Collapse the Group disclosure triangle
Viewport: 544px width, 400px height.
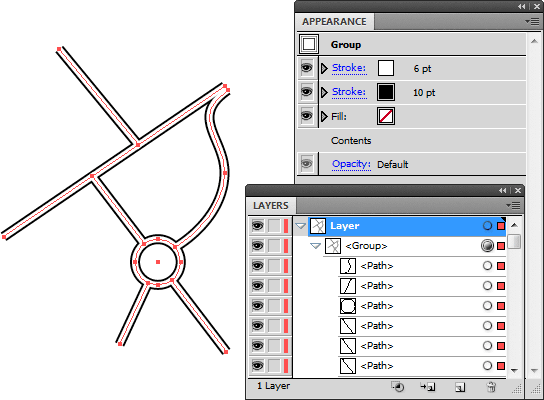(x=315, y=246)
